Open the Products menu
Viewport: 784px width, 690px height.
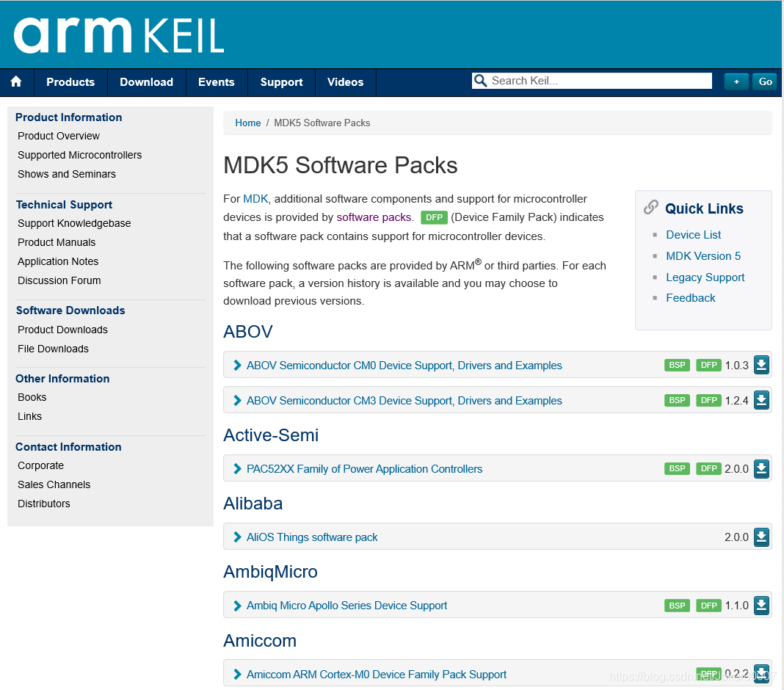[x=70, y=82]
